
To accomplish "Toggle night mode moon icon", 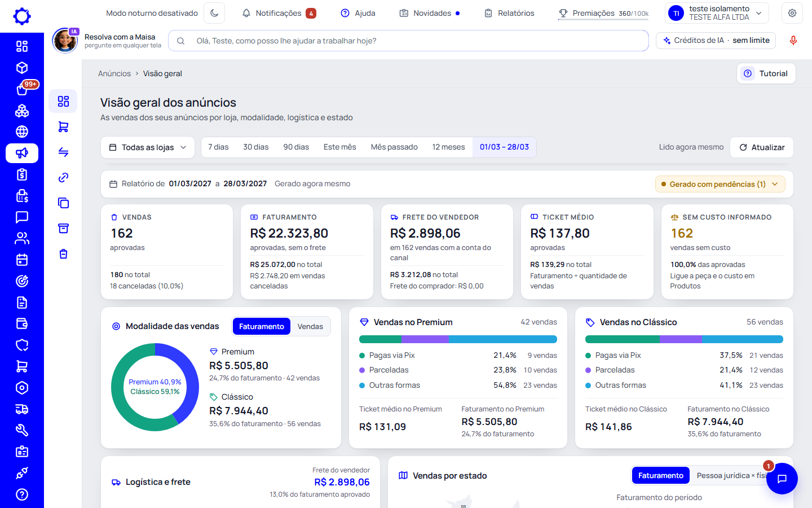I will (x=214, y=13).
